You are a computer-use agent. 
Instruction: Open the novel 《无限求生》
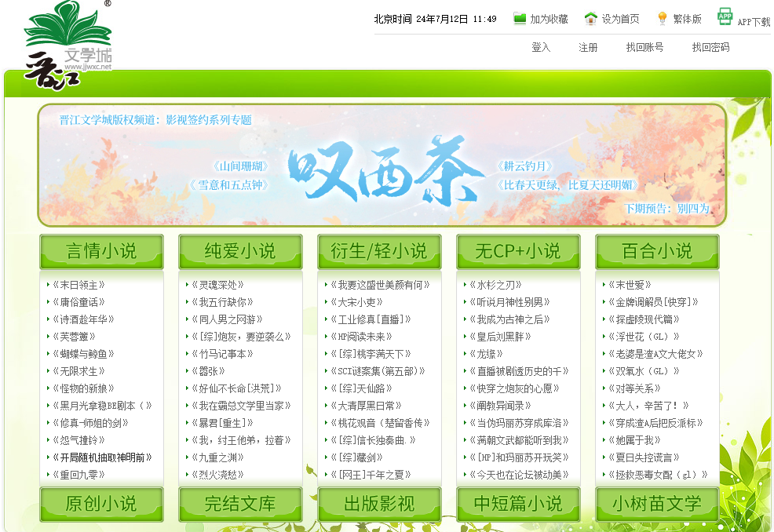pyautogui.click(x=79, y=371)
